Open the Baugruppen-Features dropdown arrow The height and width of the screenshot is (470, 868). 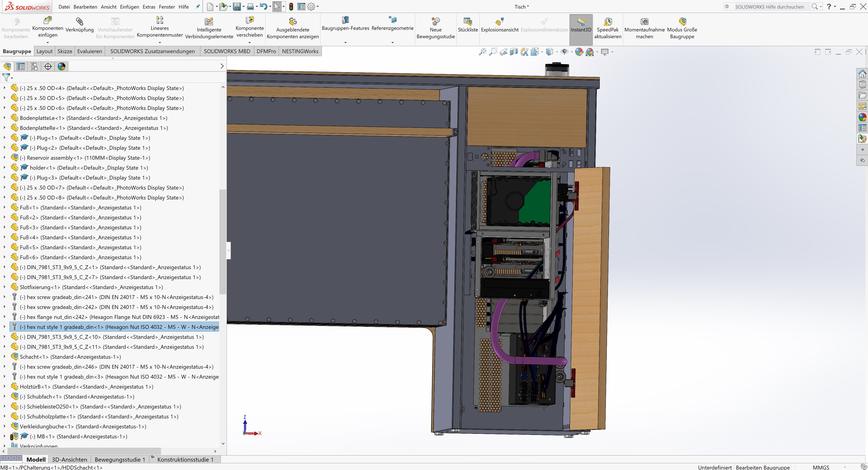[x=345, y=43]
